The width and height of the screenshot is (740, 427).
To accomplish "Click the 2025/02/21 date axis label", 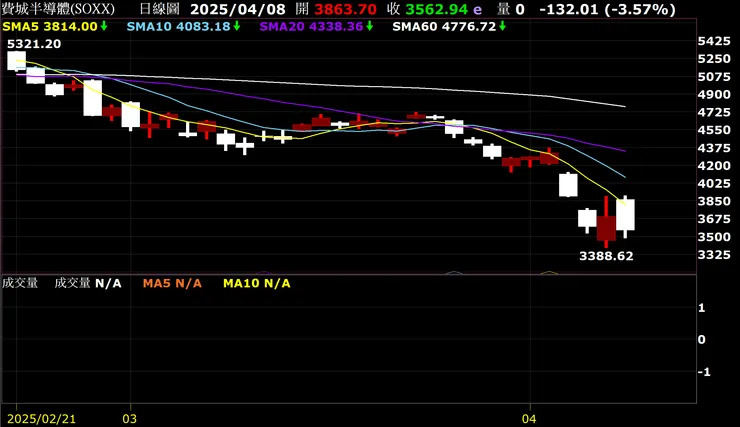I will [42, 419].
